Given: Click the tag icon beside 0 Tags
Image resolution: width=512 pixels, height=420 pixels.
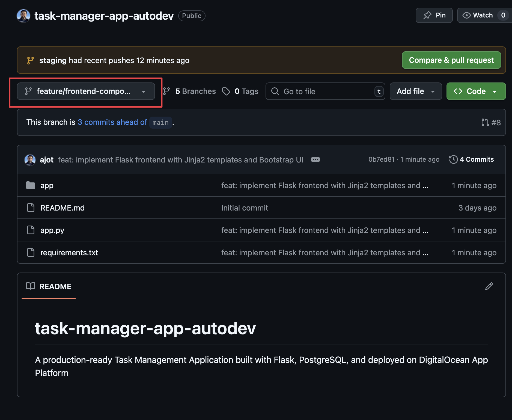Looking at the screenshot, I should pyautogui.click(x=226, y=91).
